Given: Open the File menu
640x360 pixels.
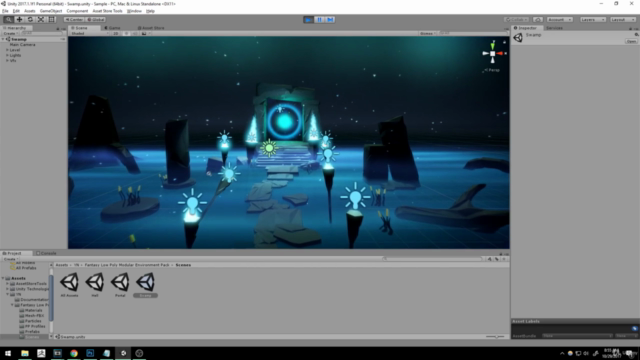Looking at the screenshot, I should click(x=5, y=11).
